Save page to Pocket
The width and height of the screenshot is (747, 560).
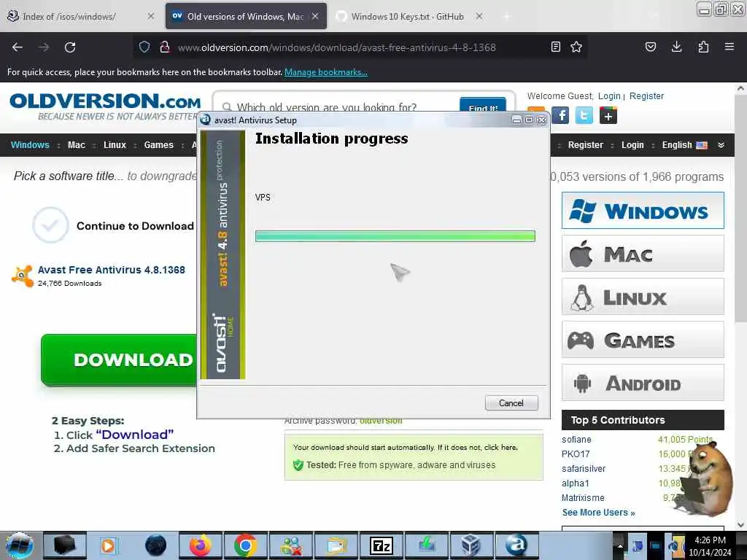coord(650,47)
